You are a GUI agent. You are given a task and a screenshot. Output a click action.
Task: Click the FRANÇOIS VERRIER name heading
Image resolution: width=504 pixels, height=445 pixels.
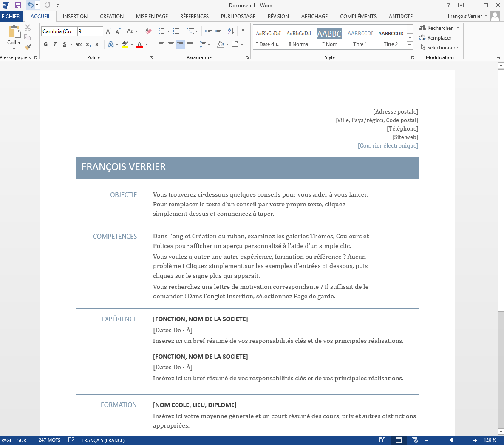(124, 167)
